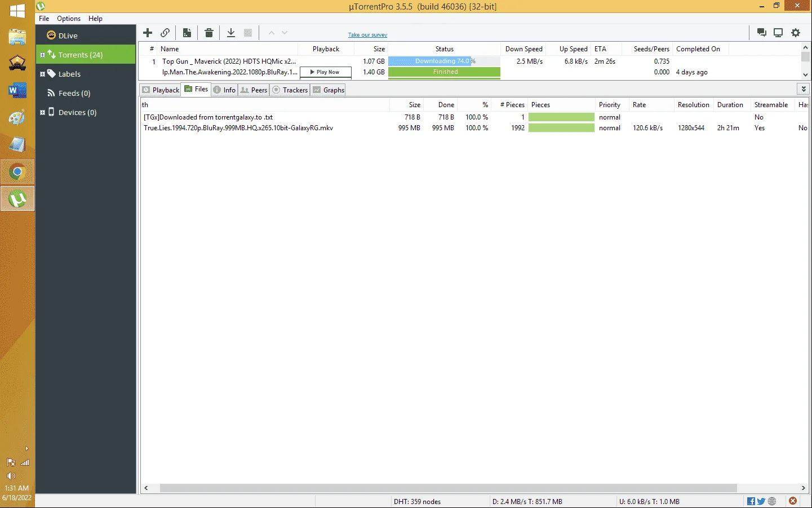Open Google Chrome from the taskbar
Viewport: 812px width, 508px height.
click(17, 172)
